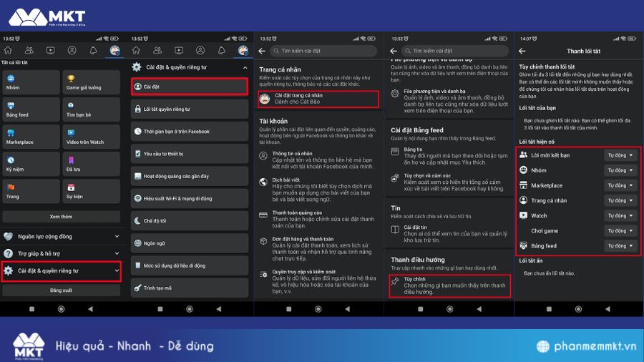Open Bảng feed tile on Tất cả lối tắt screen
Screen dimensions: 644x362
(x=31, y=109)
